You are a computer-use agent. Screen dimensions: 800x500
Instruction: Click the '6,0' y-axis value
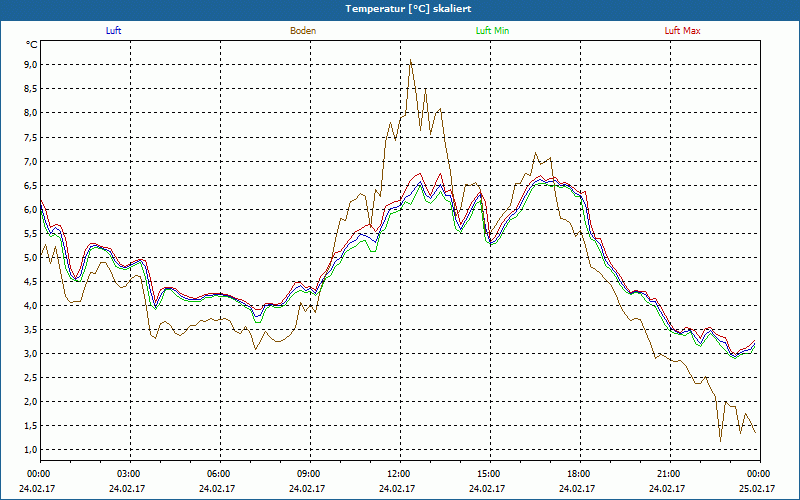pyautogui.click(x=31, y=209)
